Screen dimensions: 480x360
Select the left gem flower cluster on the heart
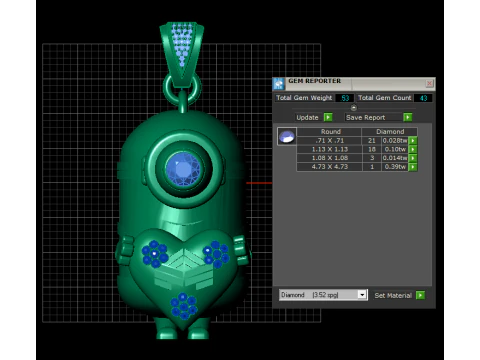(x=155, y=254)
